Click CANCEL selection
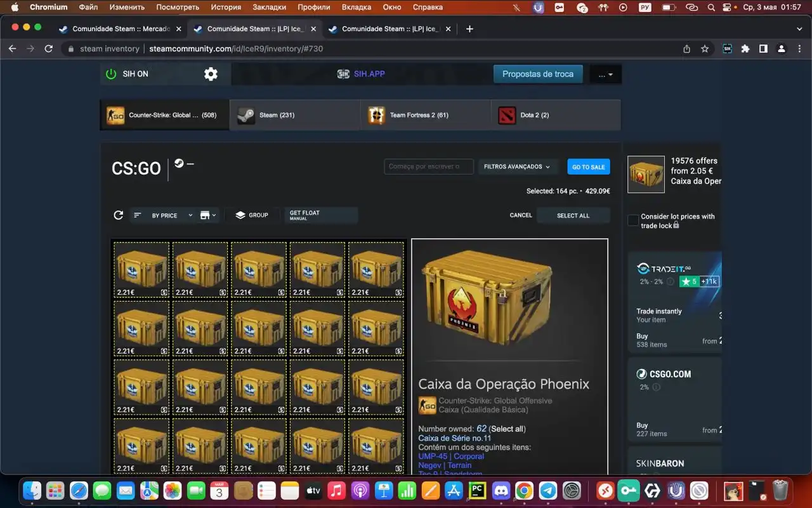The image size is (812, 508). click(x=521, y=215)
